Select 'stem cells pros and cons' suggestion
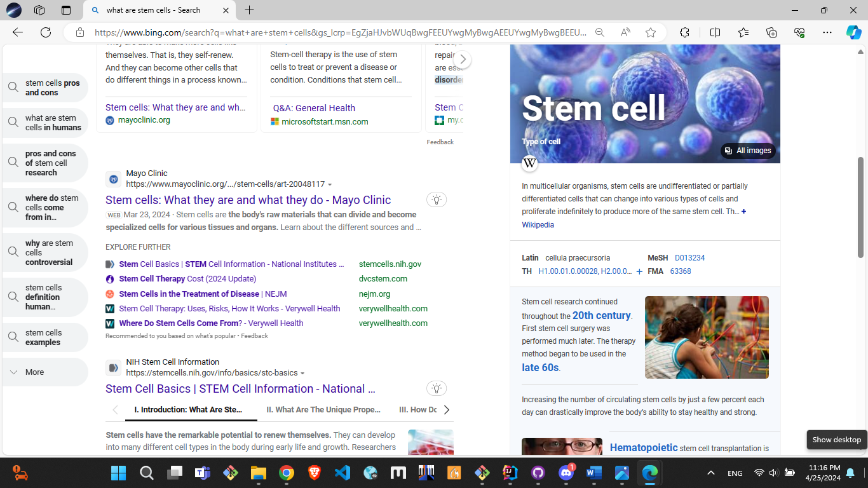Image resolution: width=868 pixels, height=488 pixels. (45, 88)
